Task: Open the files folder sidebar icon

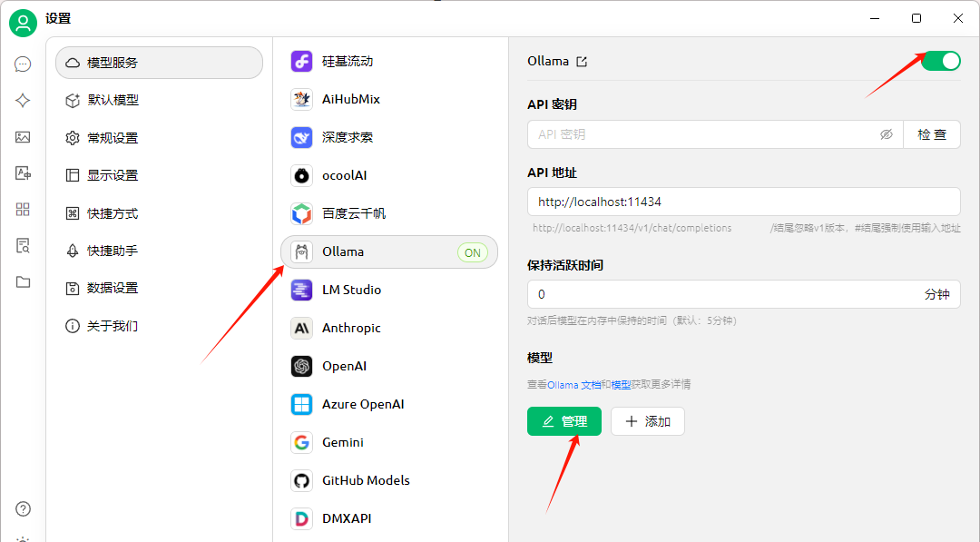Action: (x=23, y=282)
